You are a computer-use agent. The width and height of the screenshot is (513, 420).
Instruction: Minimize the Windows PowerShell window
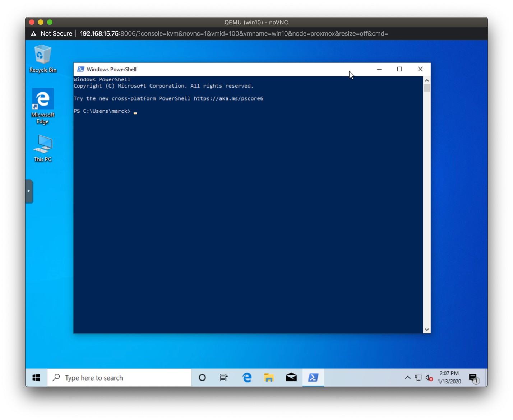(x=379, y=69)
